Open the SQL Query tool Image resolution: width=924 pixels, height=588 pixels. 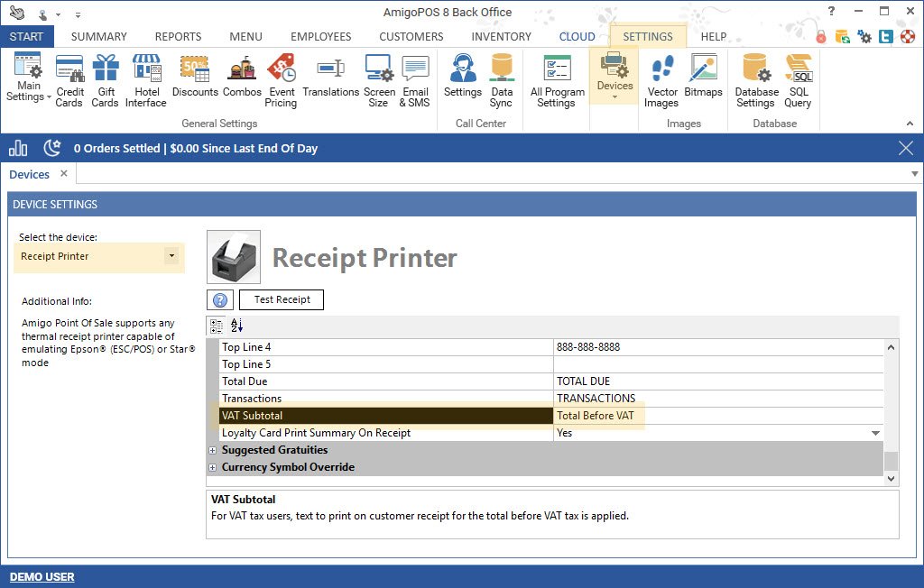click(x=799, y=81)
